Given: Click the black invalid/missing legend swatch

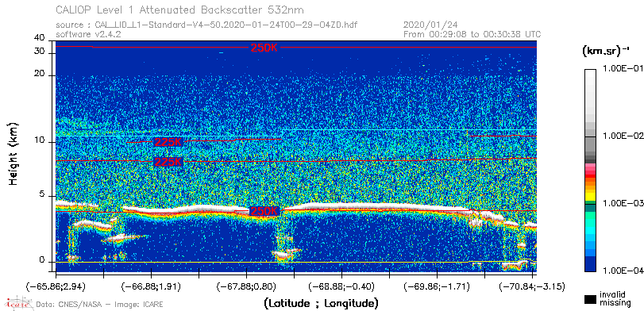Looking at the screenshot, I should [591, 299].
